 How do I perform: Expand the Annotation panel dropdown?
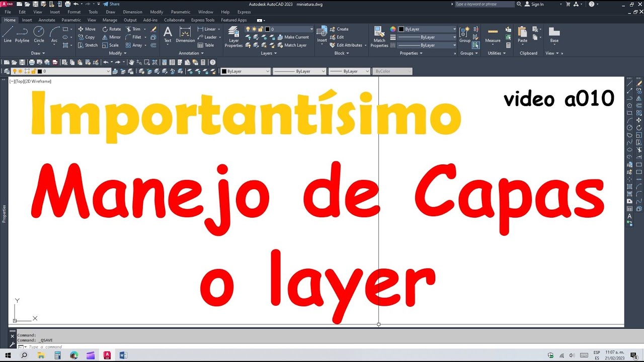(x=191, y=53)
